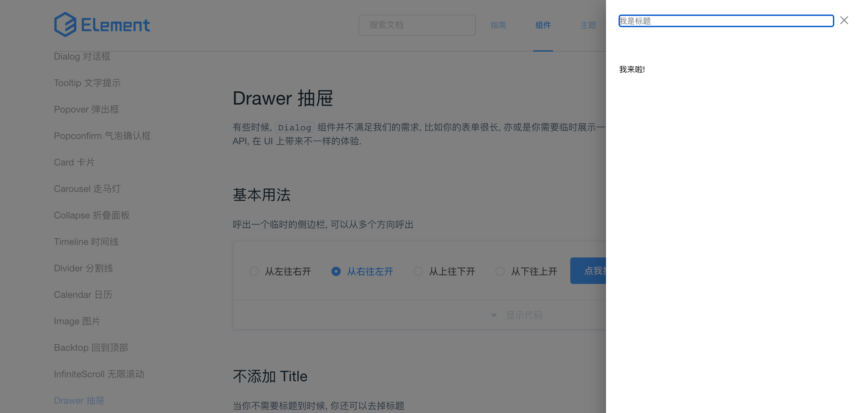Open Calendar 日历 in the sidebar
Viewport: 868px width, 413px height.
tap(83, 294)
